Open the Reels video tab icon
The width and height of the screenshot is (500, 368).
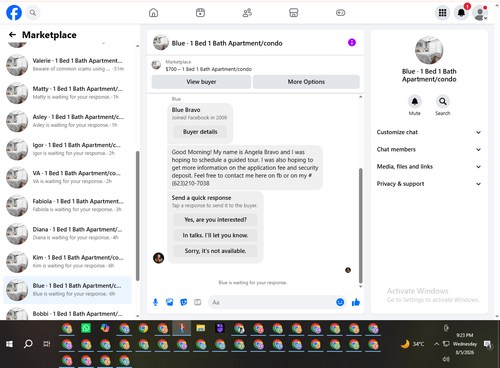[200, 13]
